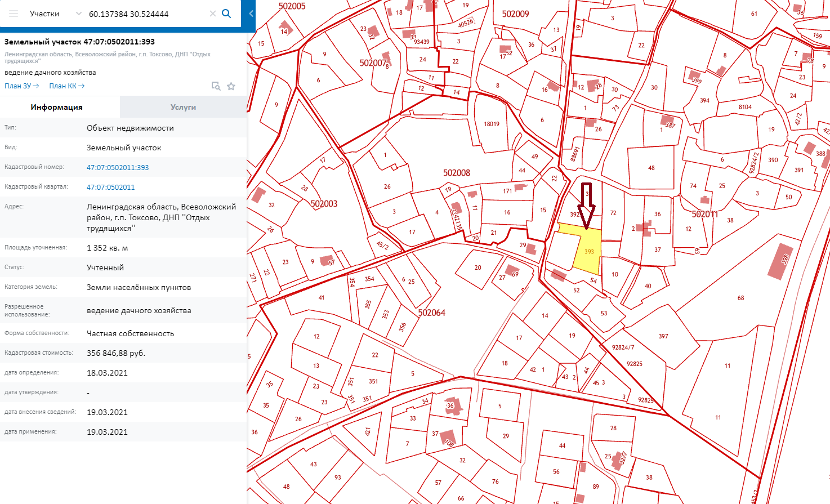Screen dimensions: 830x504
Task: Click the Разрешенное использование value in the table
Action: coord(139,310)
